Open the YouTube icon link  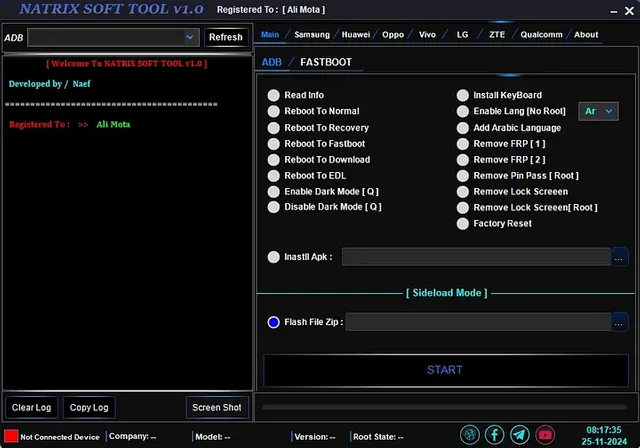tap(545, 435)
